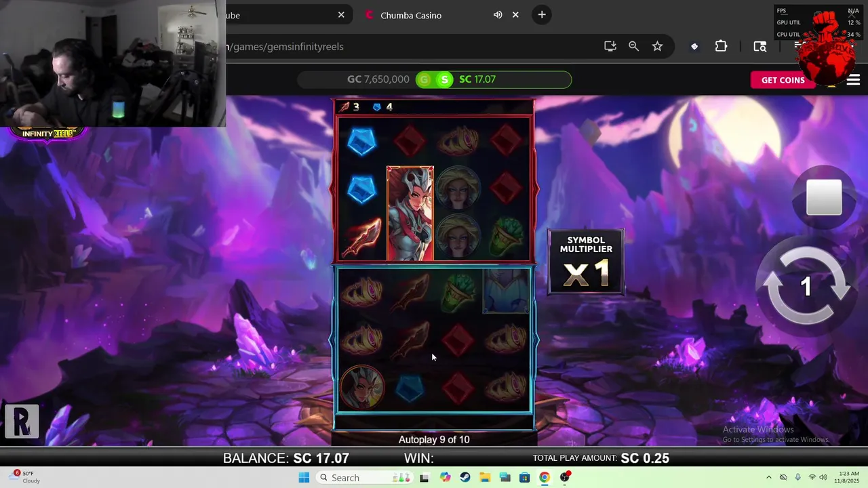Open the Chrome extensions puzzle icon
868x488 pixels.
[721, 46]
